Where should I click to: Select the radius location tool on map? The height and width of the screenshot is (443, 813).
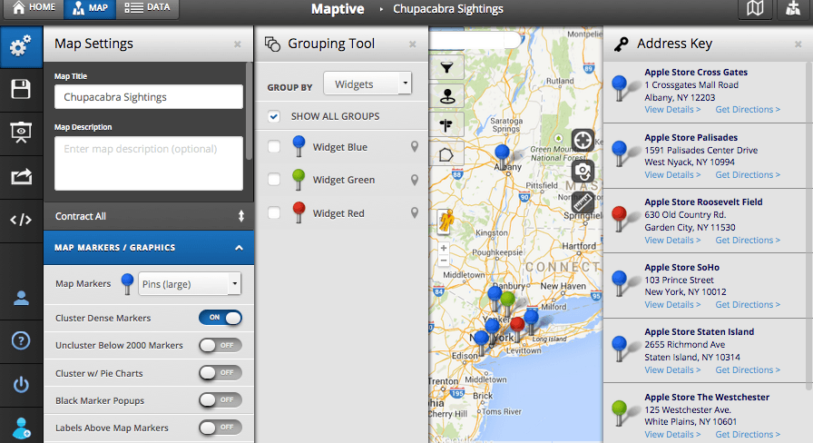(x=446, y=96)
